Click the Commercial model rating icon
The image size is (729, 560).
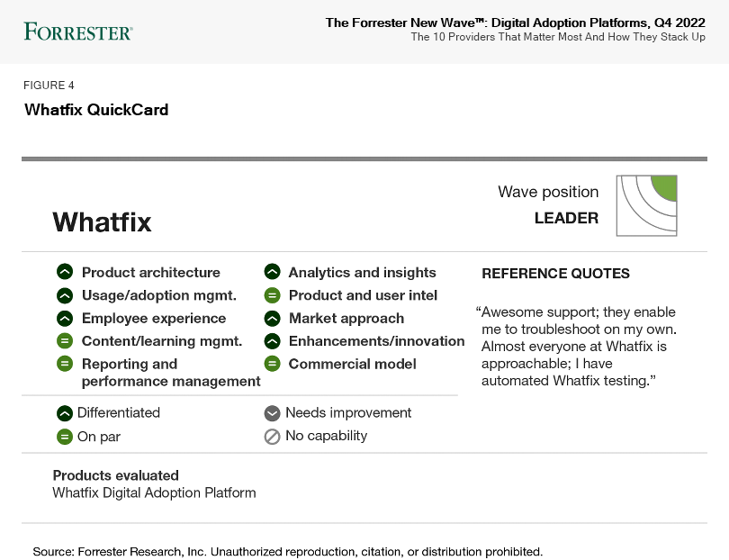coord(273,364)
